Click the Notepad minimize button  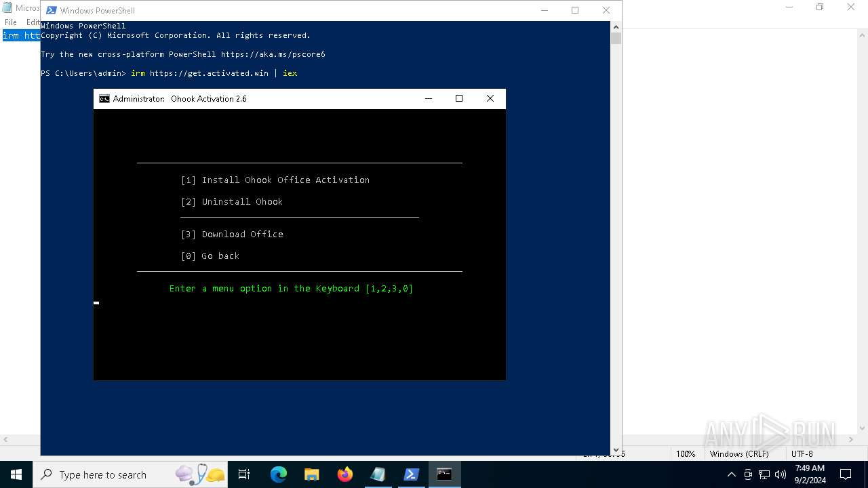pos(789,7)
